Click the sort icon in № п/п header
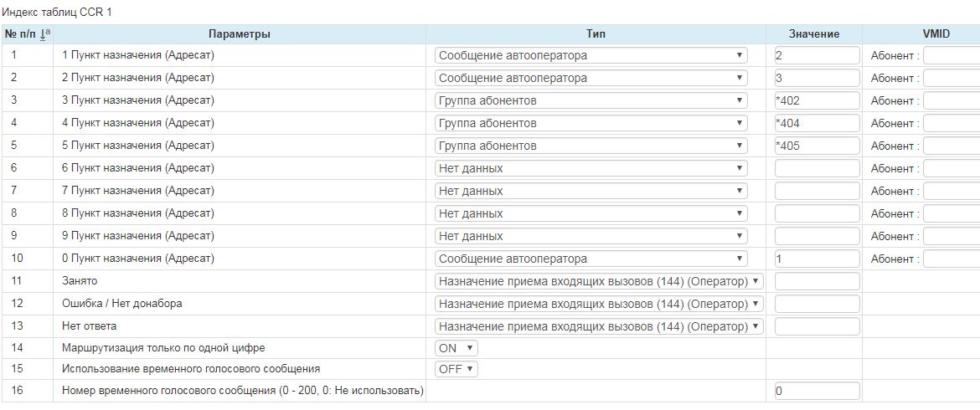980x410 pixels. 45,34
